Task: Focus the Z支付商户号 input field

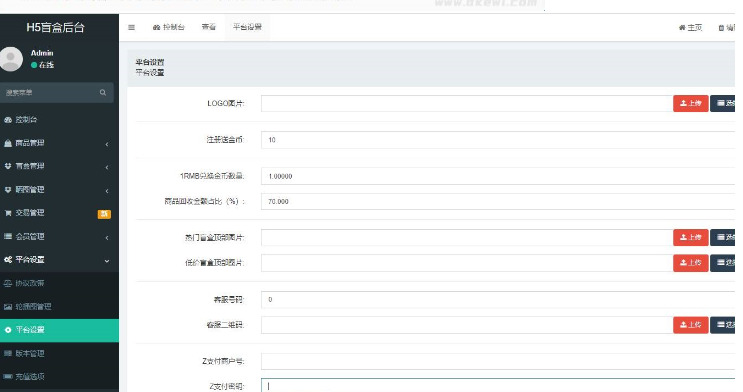Action: tap(498, 361)
